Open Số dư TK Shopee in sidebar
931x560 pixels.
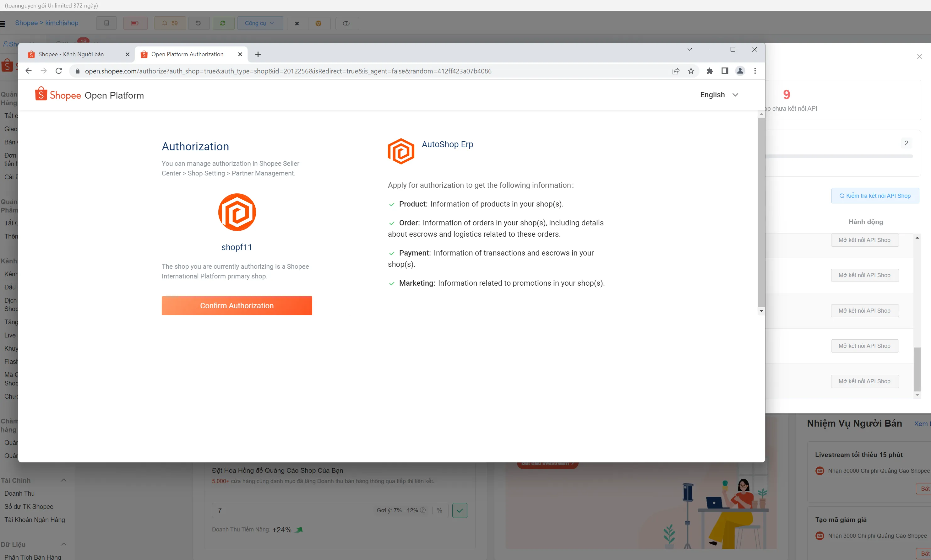click(29, 506)
